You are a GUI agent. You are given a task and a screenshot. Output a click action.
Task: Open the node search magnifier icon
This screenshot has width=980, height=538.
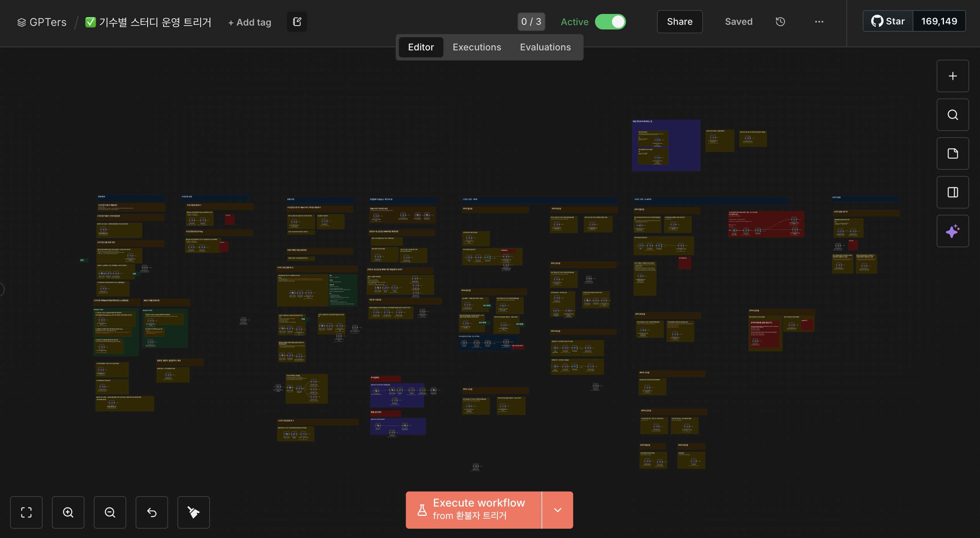point(952,115)
